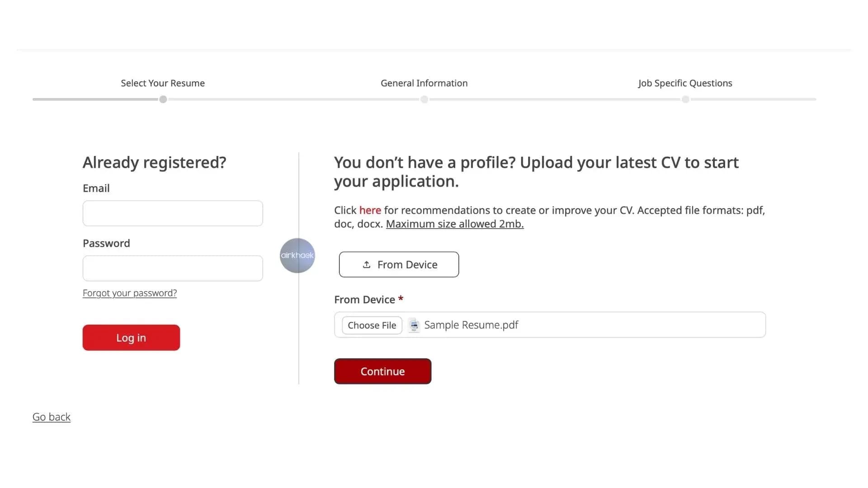Select the Job Specific Questions step label
Image resolution: width=868 pixels, height=488 pixels.
pyautogui.click(x=685, y=83)
